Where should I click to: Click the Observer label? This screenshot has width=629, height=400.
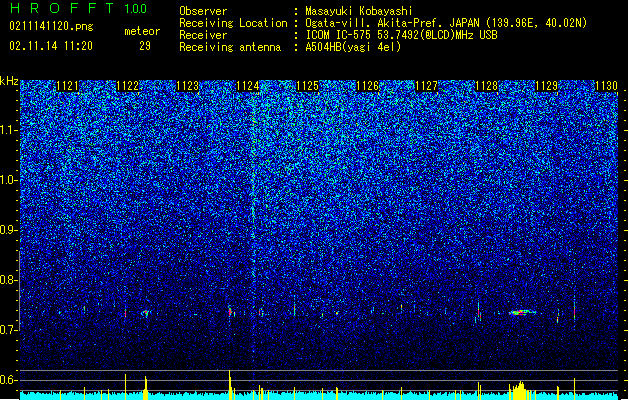pyautogui.click(x=203, y=11)
